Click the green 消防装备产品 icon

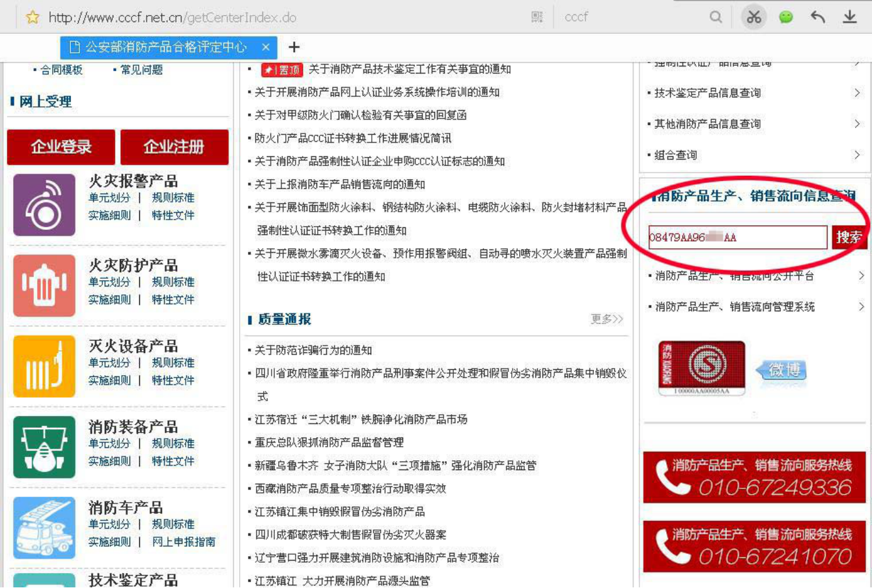tap(44, 447)
